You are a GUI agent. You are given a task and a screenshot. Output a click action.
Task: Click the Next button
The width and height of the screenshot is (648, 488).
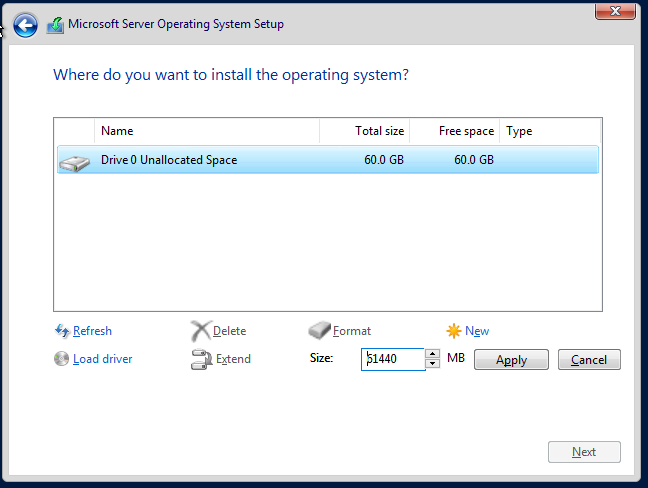584,452
